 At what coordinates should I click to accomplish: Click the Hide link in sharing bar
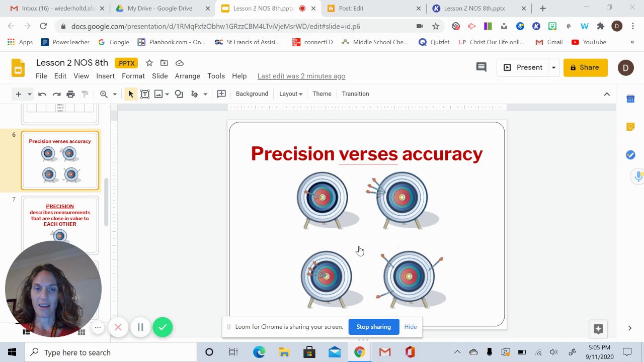(411, 327)
